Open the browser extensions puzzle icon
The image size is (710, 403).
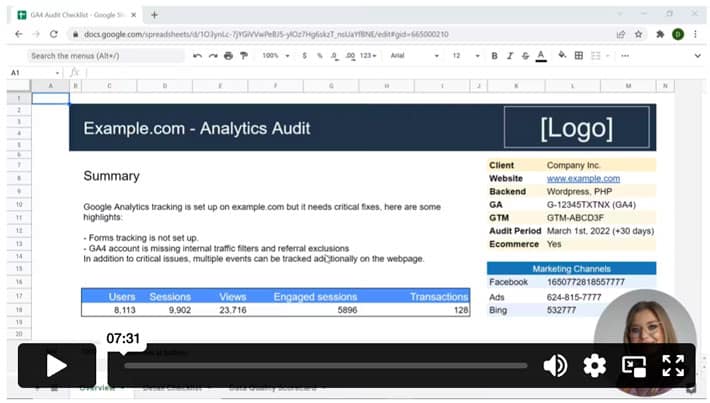tap(660, 34)
